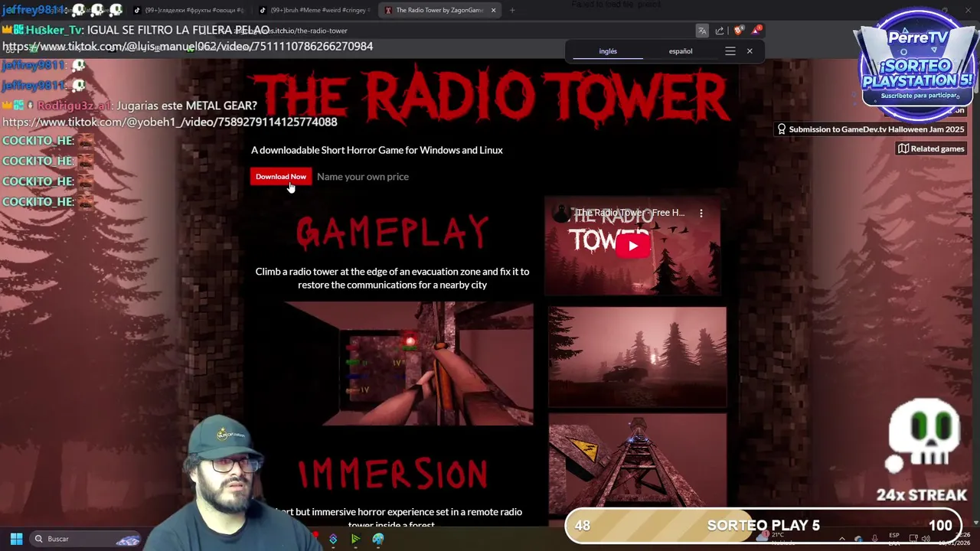Click the Brave Rewards triangle icon
This screenshot has height=551, width=980.
tap(756, 31)
